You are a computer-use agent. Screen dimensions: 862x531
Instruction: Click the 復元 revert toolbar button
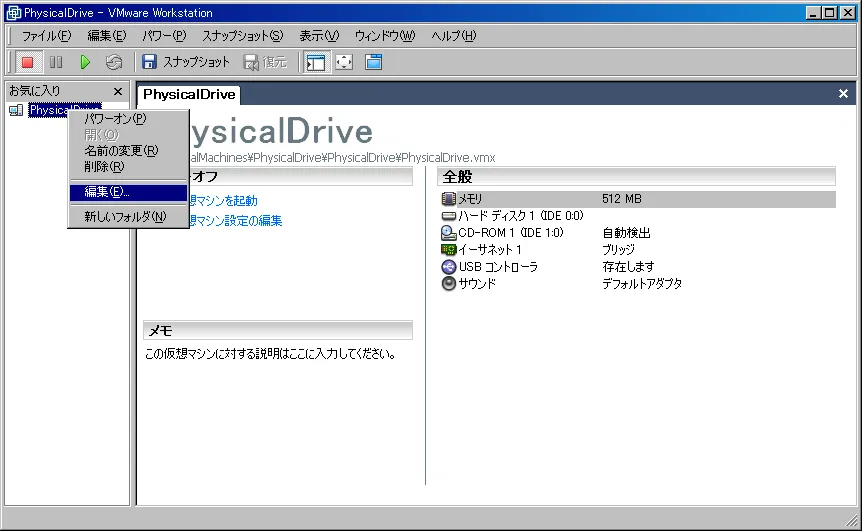266,62
